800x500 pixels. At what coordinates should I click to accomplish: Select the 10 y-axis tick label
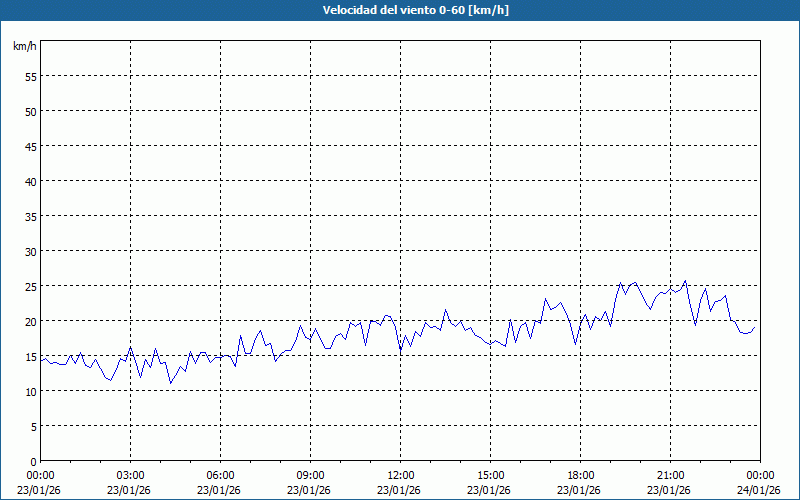click(x=30, y=391)
